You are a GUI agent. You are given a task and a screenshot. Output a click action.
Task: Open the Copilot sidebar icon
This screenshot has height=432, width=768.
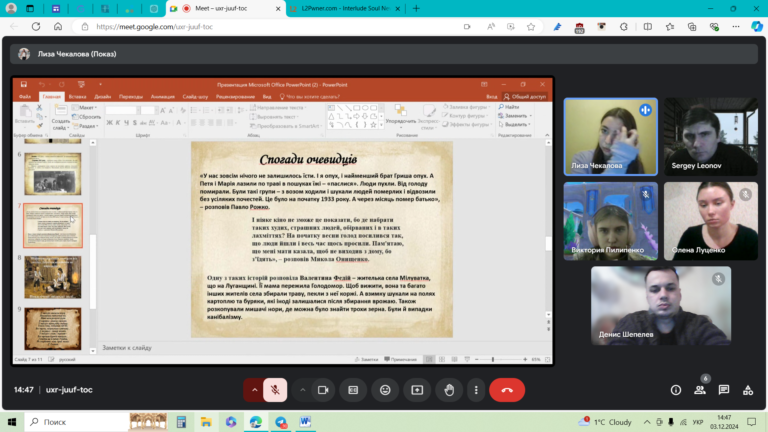(757, 26)
